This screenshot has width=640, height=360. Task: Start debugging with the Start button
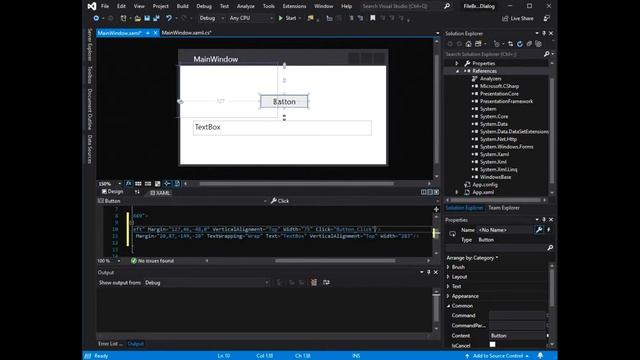[x=287, y=18]
